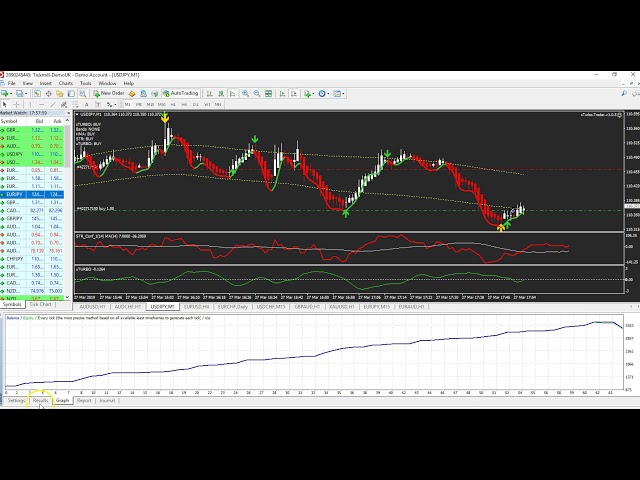
Task: Select the crosshair cursor tool
Action: coord(15,104)
